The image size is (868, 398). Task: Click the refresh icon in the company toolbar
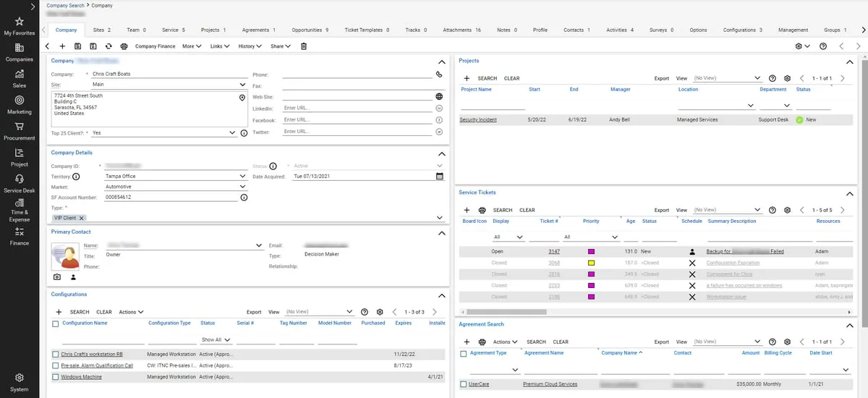(109, 46)
